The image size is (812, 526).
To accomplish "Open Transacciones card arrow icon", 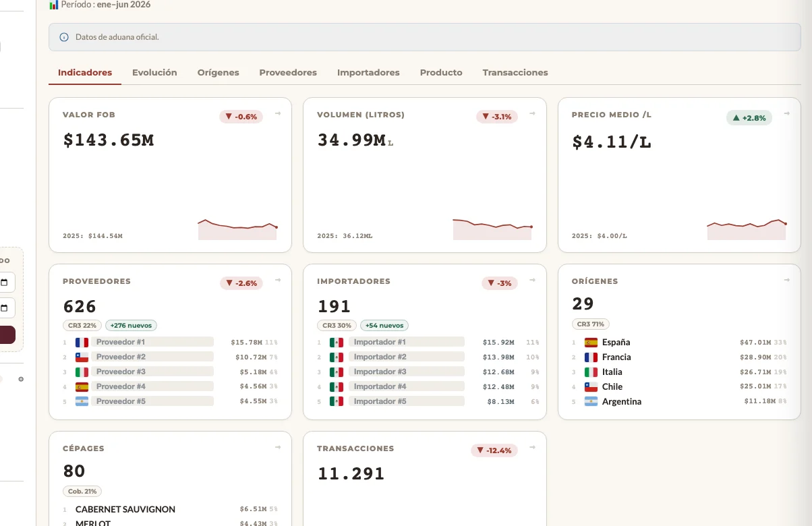I will pyautogui.click(x=532, y=448).
